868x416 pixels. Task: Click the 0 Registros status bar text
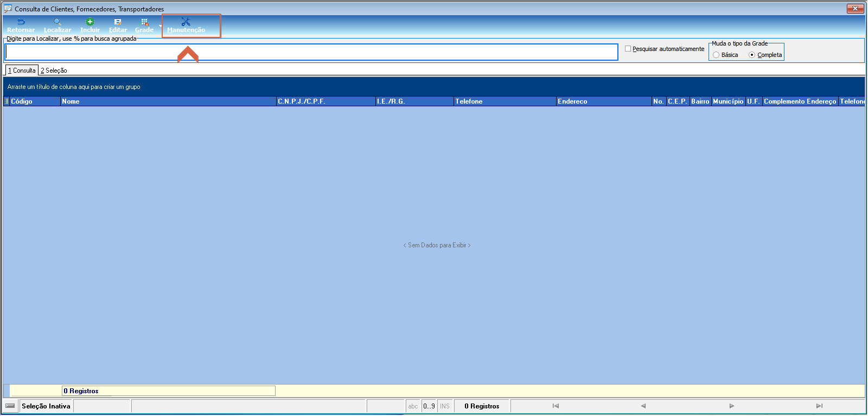(482, 406)
